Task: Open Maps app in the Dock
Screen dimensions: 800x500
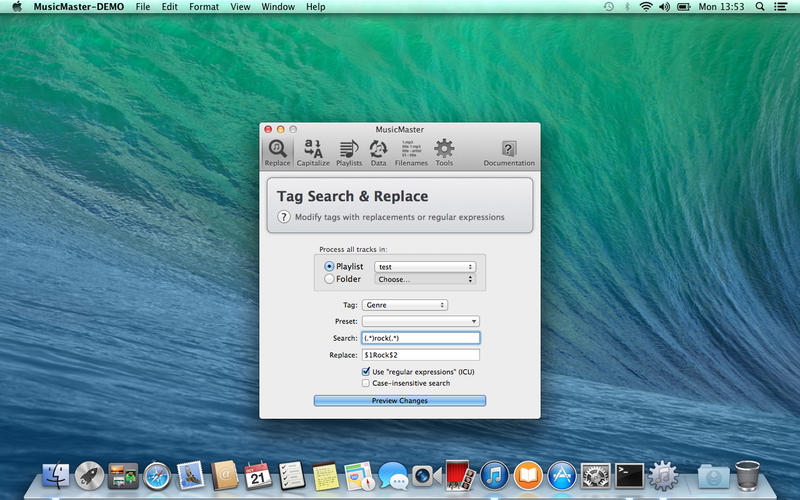Action: coord(359,476)
